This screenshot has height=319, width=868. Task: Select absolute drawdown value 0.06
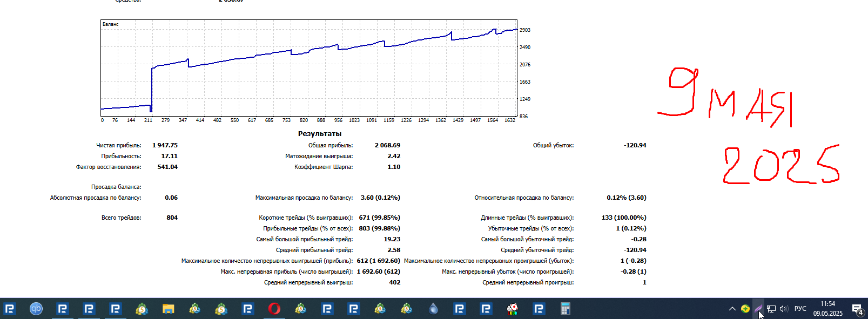click(171, 198)
